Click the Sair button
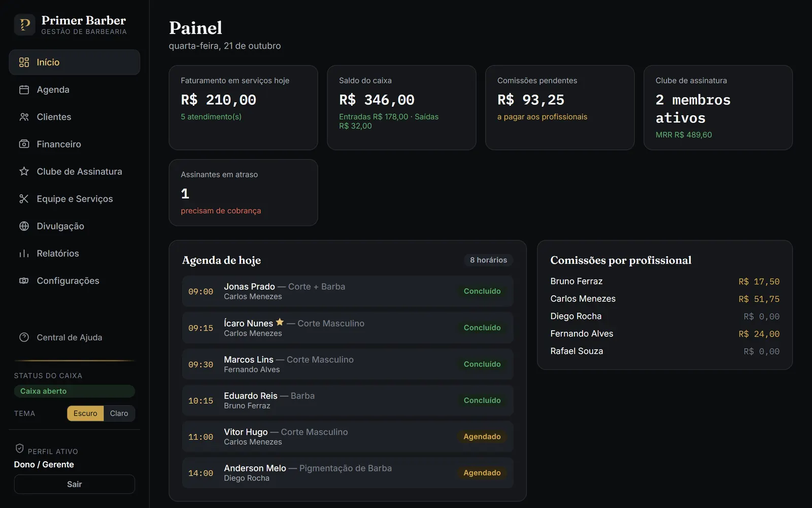The image size is (812, 508). pyautogui.click(x=74, y=484)
